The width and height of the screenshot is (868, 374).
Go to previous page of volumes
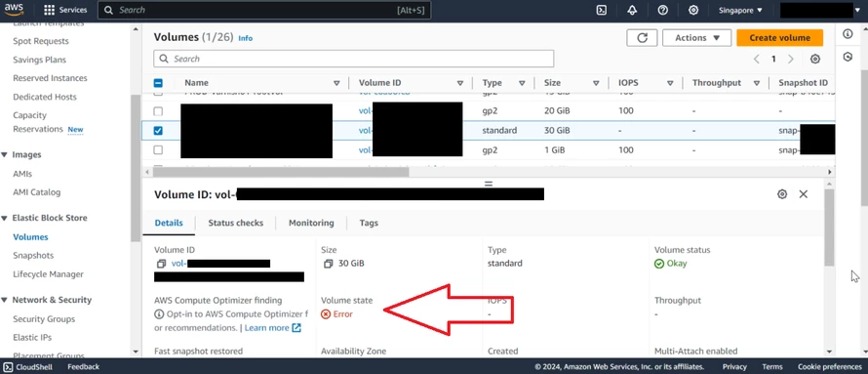click(756, 60)
